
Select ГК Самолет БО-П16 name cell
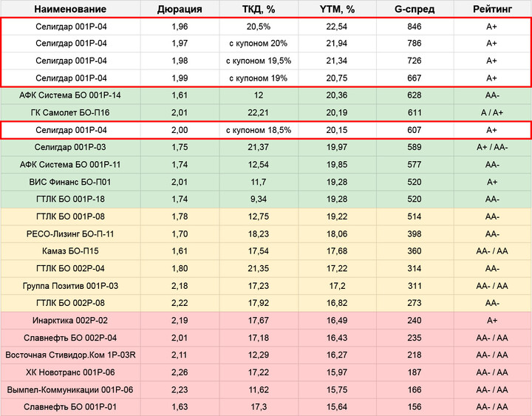pyautogui.click(x=70, y=112)
